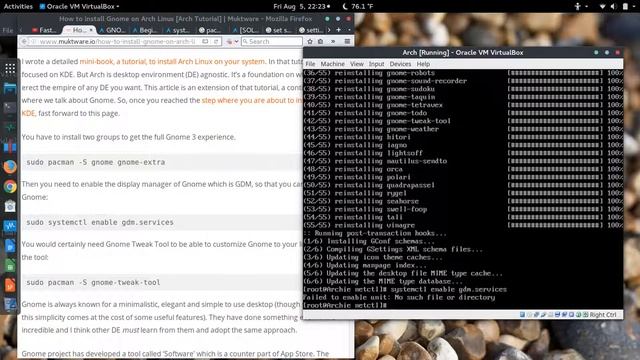This screenshot has width=640, height=360.
Task: Open the Machine menu in VirtualBox
Action: [332, 64]
